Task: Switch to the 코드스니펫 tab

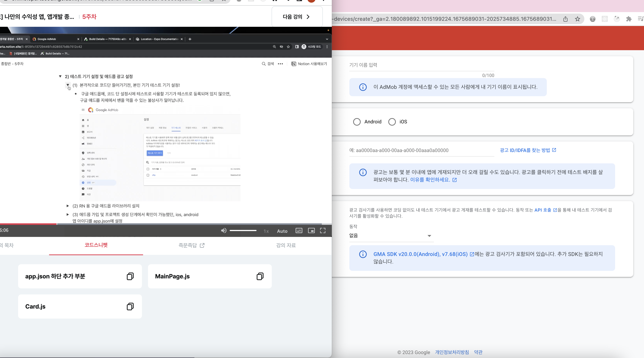Action: click(96, 245)
